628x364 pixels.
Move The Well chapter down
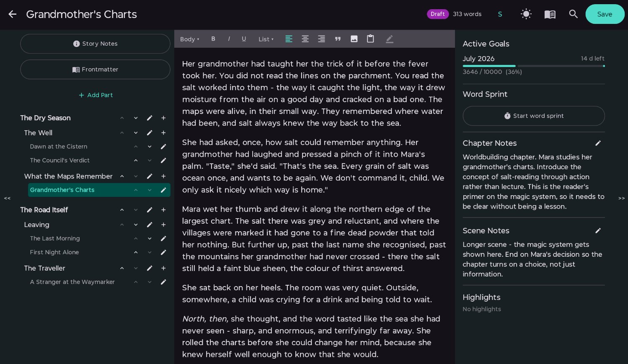(136, 133)
